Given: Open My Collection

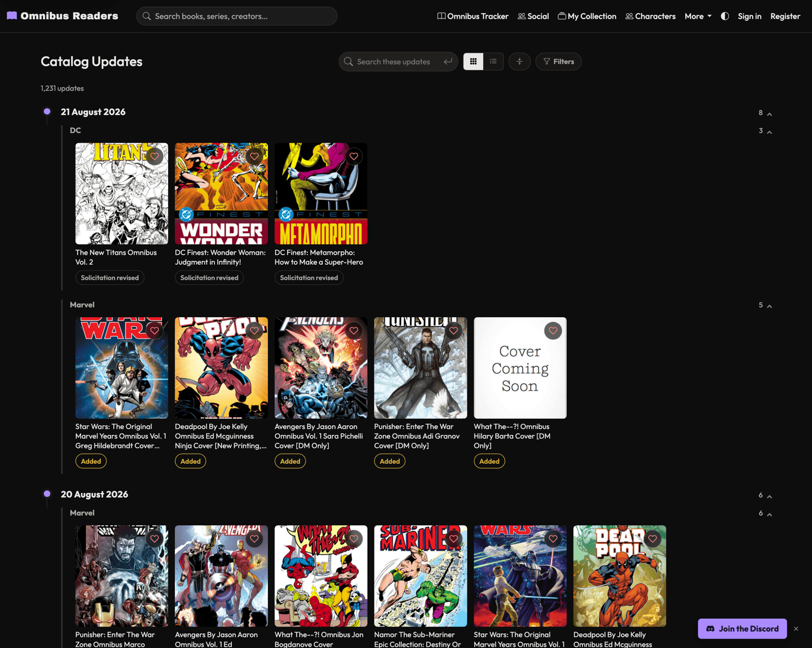Looking at the screenshot, I should [587, 16].
